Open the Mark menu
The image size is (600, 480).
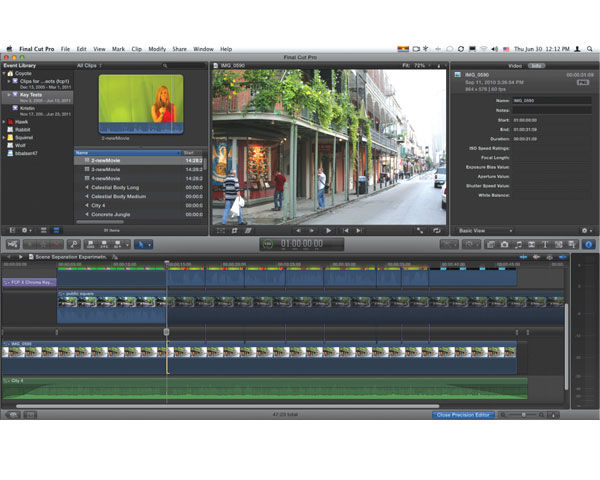(x=118, y=49)
